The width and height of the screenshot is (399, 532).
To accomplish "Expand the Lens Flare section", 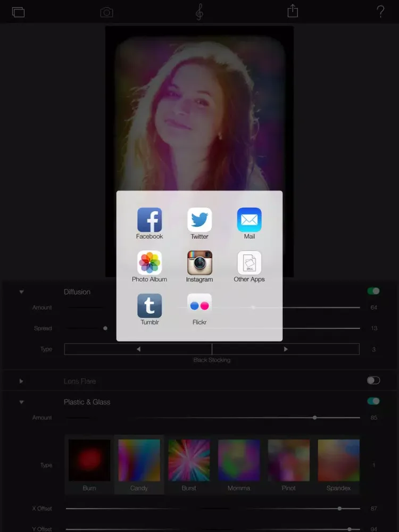I will tap(21, 381).
